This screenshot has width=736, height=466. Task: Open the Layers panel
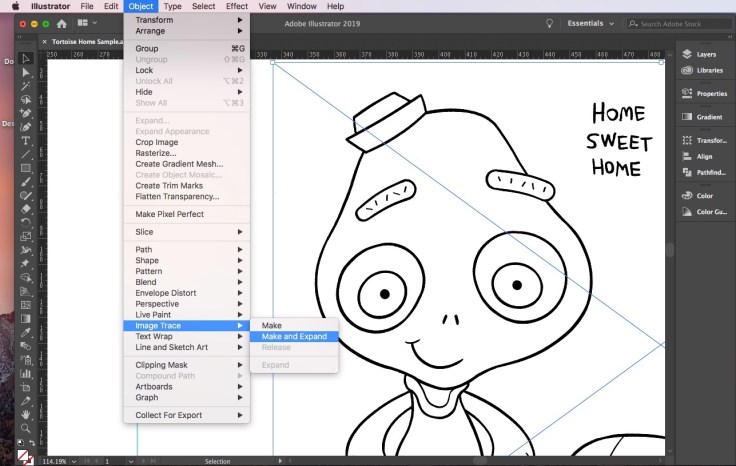(x=706, y=53)
